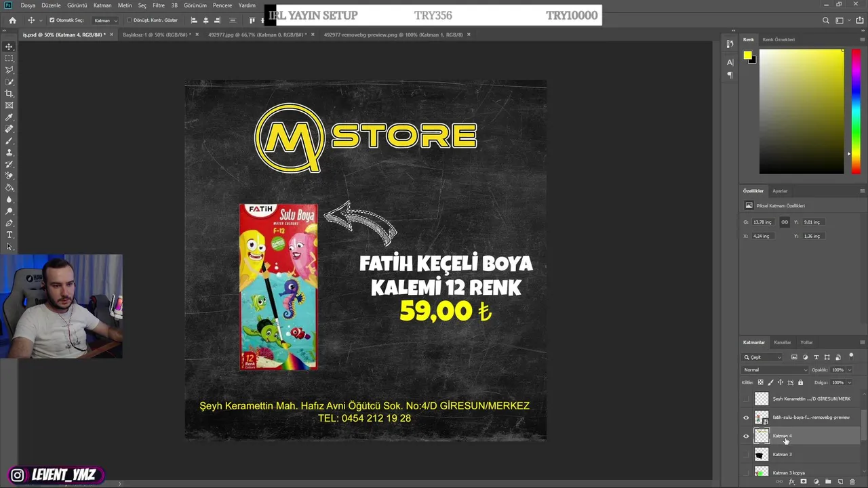The width and height of the screenshot is (868, 488).
Task: Click the G width input field
Action: [764, 222]
